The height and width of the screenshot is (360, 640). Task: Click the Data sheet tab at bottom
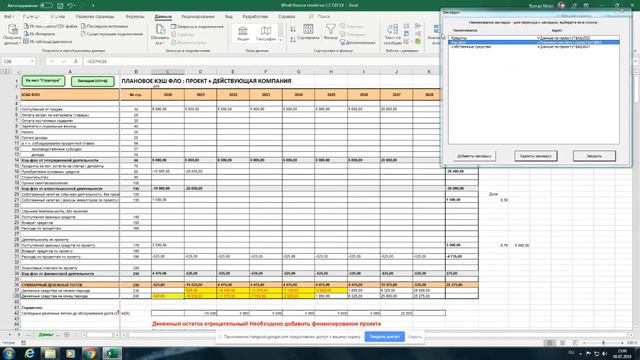coord(45,335)
